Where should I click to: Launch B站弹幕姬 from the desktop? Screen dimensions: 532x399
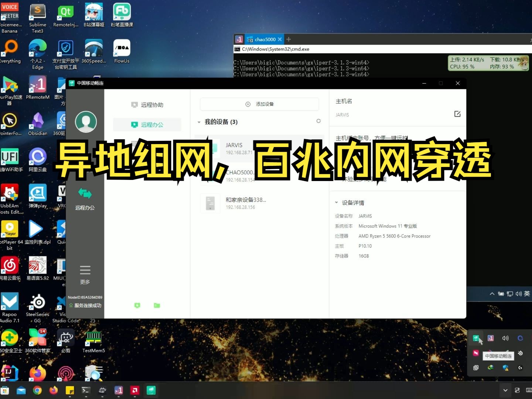[x=94, y=15]
